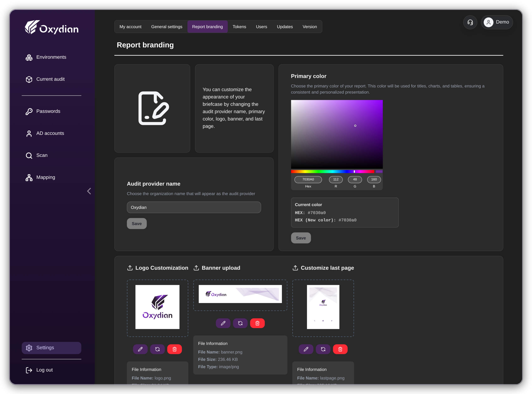
Task: Click the Log out icon
Action: [29, 370]
